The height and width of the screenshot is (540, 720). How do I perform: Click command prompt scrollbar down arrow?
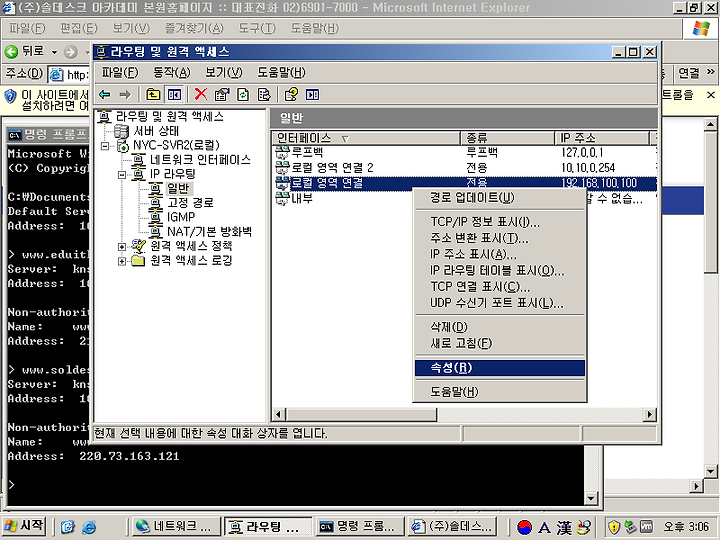(x=591, y=498)
